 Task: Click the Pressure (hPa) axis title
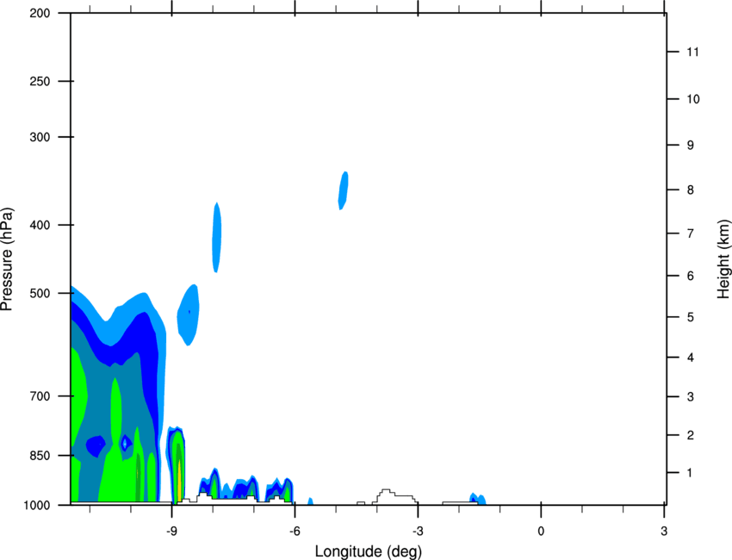coord(7,259)
